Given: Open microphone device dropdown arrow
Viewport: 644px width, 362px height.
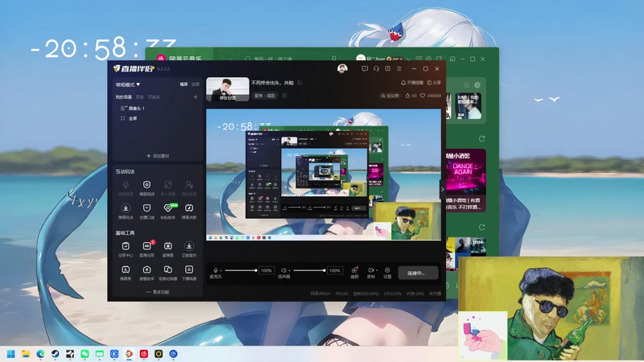Looking at the screenshot, I should click(x=221, y=270).
